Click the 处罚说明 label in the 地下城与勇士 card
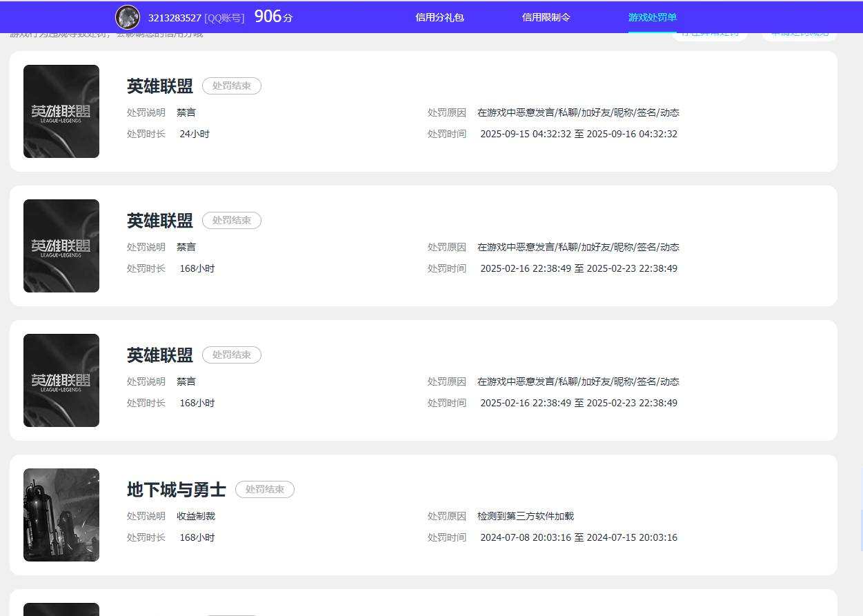 click(146, 516)
